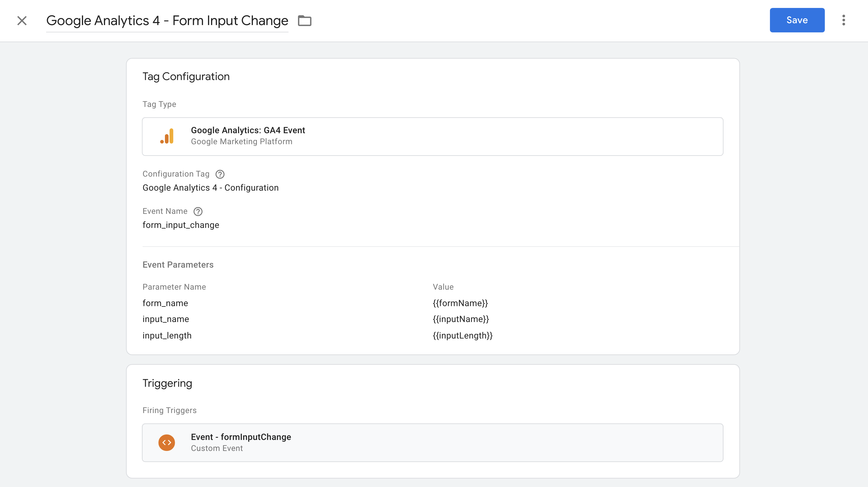Click the {{inputName}} value
This screenshot has height=487, width=868.
pyautogui.click(x=461, y=319)
